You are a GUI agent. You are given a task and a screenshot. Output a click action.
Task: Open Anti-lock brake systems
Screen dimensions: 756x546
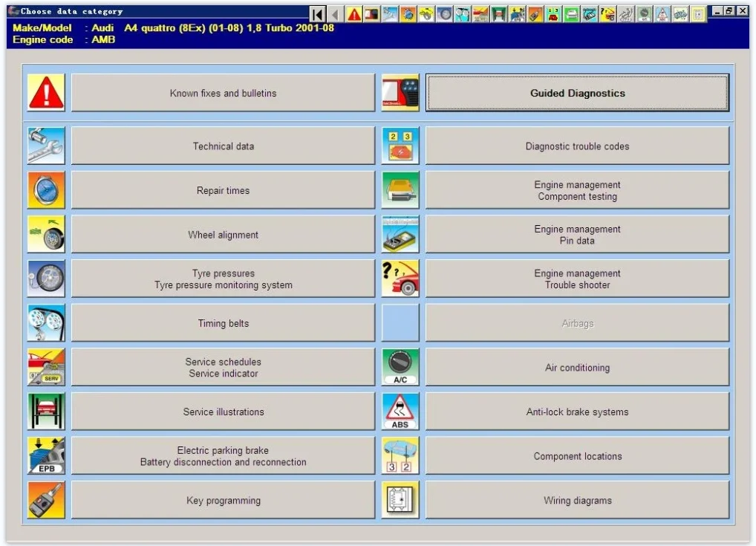pyautogui.click(x=577, y=412)
